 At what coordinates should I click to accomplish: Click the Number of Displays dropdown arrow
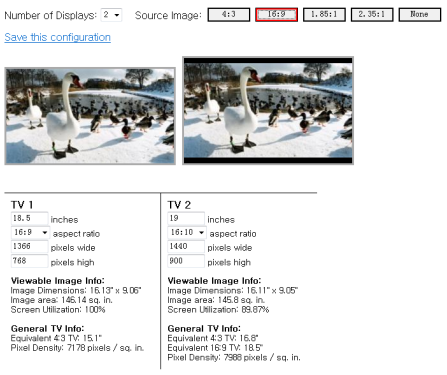117,15
